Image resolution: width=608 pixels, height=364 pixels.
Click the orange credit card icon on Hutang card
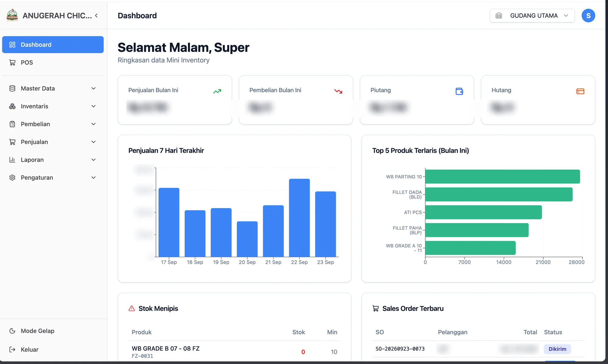tap(580, 91)
